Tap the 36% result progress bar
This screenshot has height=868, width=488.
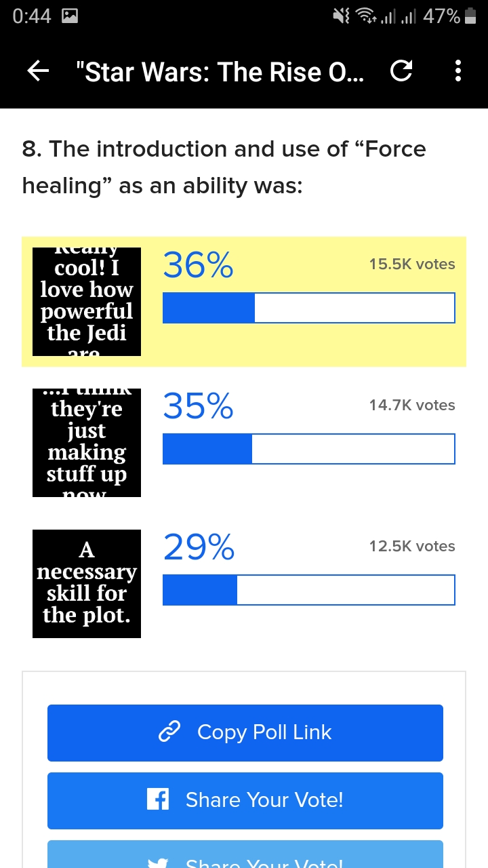[x=309, y=308]
